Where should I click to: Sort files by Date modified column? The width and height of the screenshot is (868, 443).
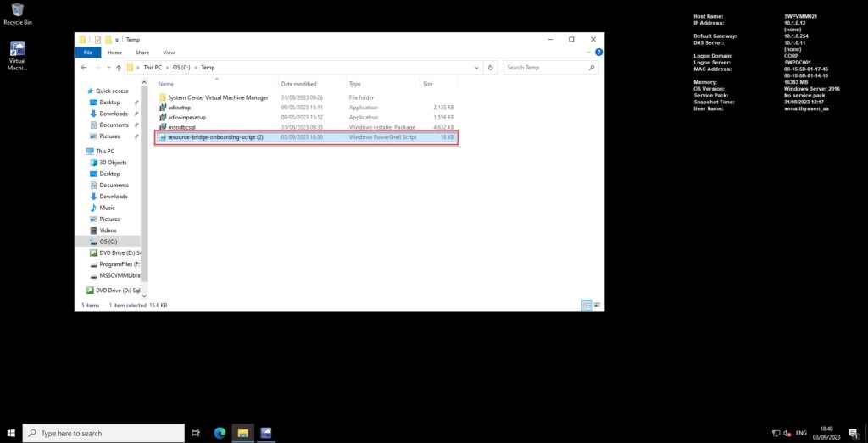click(299, 84)
